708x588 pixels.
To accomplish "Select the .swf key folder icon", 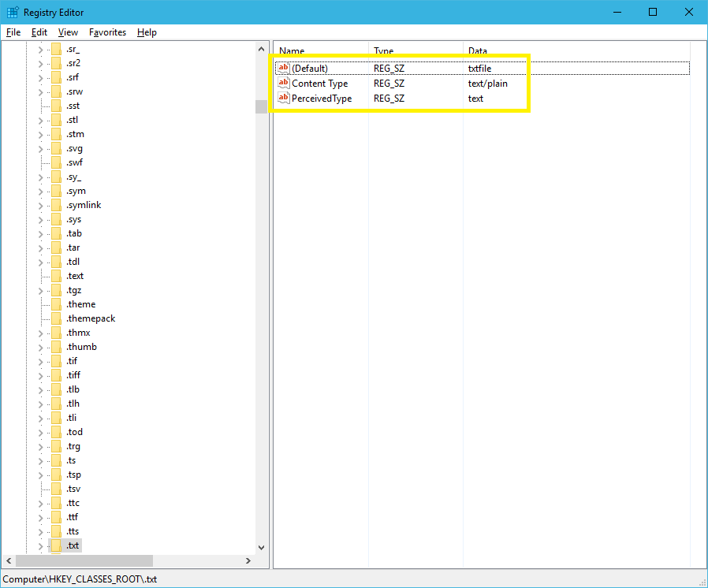I will tap(57, 162).
